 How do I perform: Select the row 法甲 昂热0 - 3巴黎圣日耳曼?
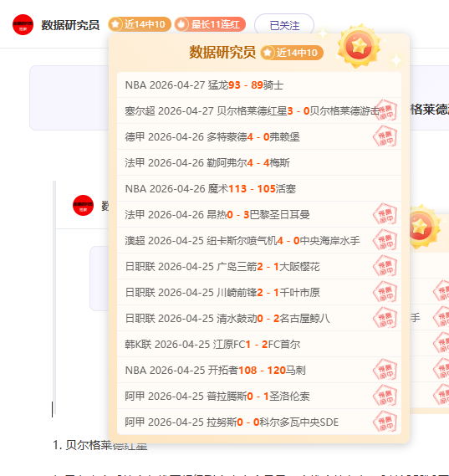pos(259,215)
